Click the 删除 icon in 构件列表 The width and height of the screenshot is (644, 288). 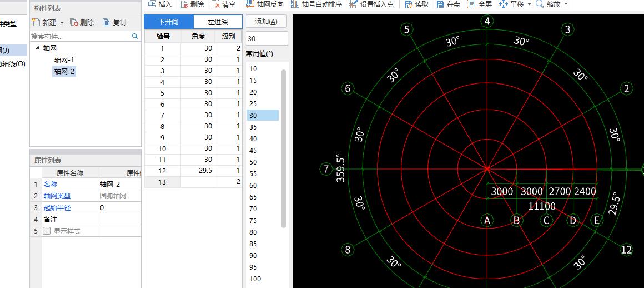[x=74, y=23]
